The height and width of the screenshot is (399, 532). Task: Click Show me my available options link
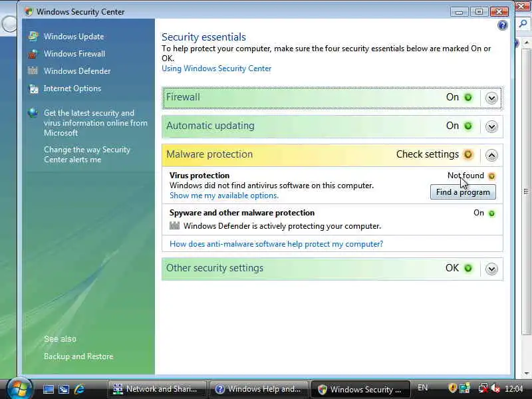224,196
